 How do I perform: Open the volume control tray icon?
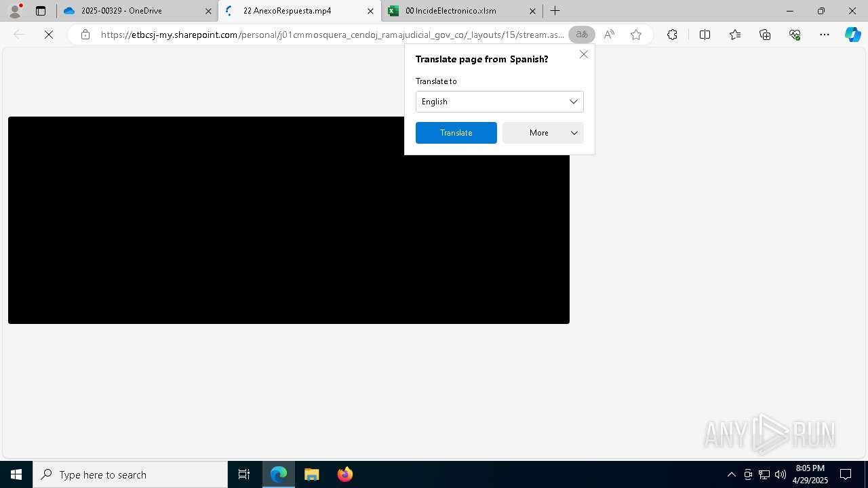(781, 474)
